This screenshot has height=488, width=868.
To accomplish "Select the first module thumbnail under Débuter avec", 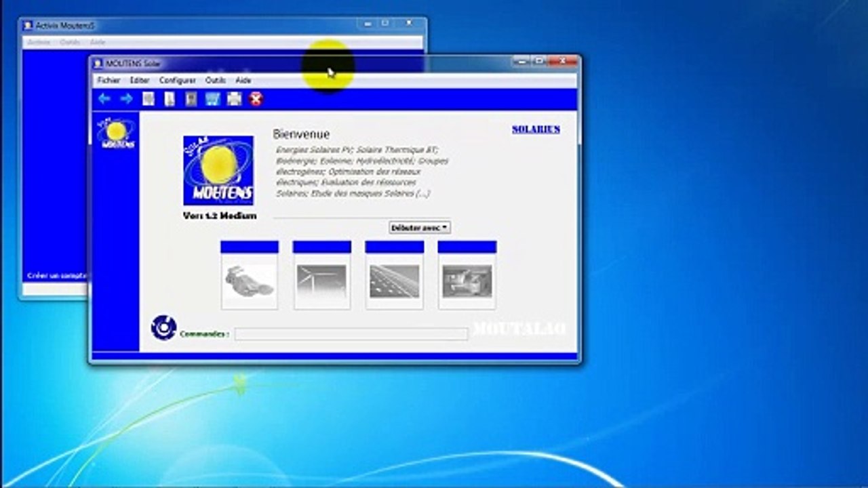I will tap(250, 275).
